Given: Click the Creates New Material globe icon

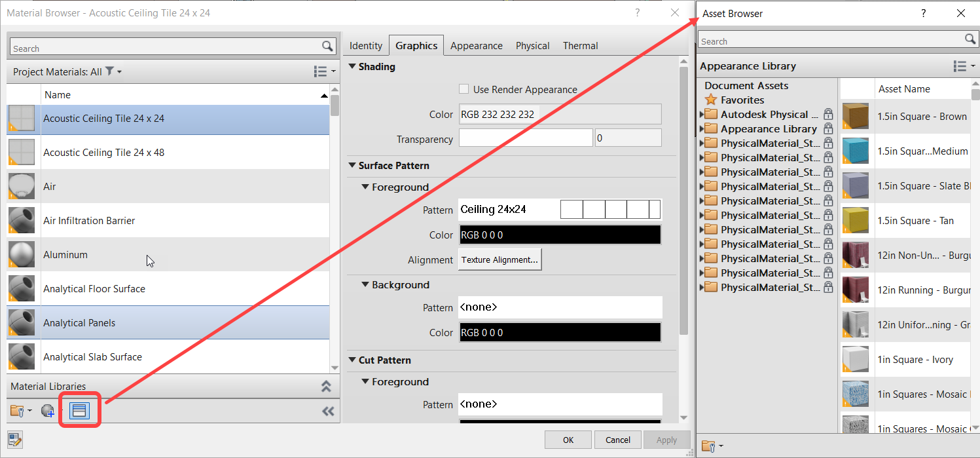Looking at the screenshot, I should pyautogui.click(x=46, y=410).
